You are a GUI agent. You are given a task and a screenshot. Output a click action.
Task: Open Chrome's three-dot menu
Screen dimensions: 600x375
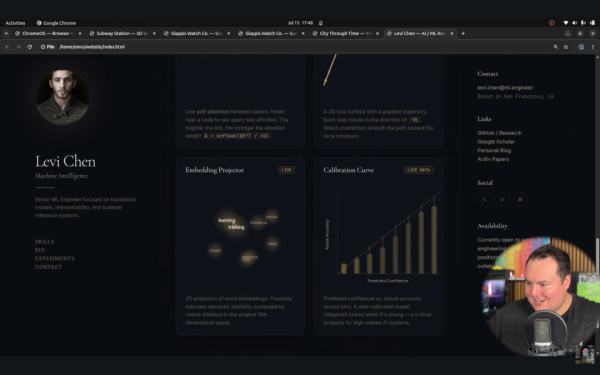click(593, 47)
